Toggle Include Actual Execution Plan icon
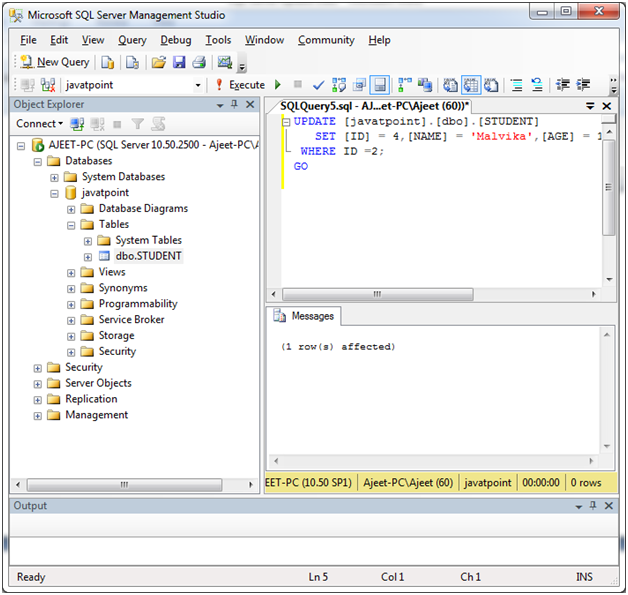The width and height of the screenshot is (628, 595). pos(405,85)
